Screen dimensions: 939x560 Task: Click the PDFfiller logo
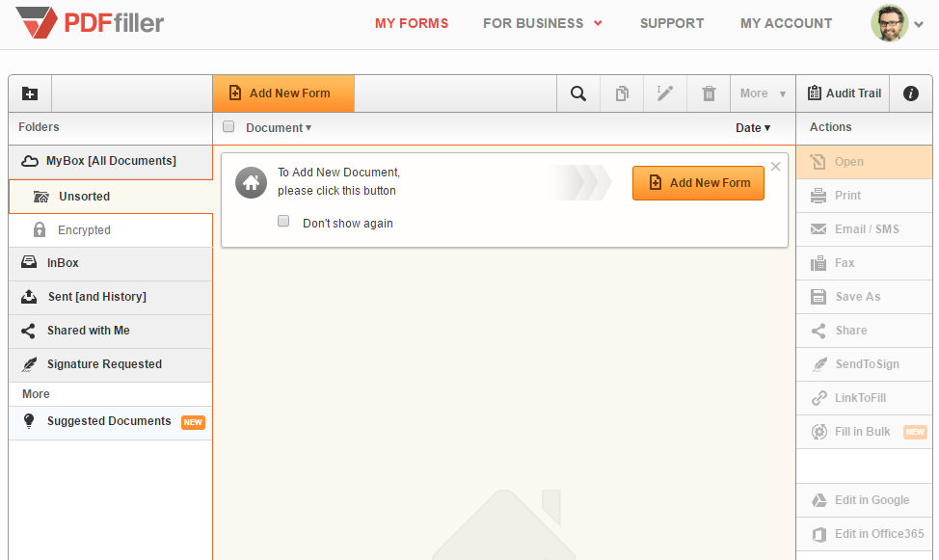pos(90,22)
